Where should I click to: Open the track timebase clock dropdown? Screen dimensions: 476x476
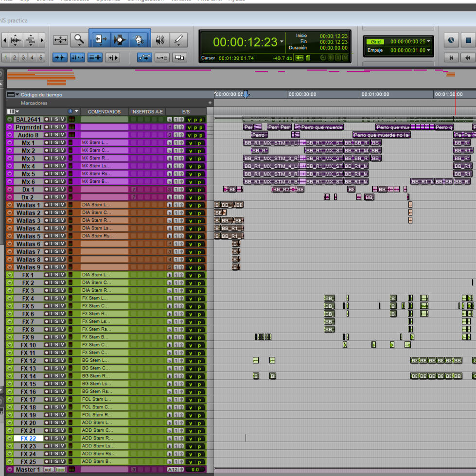(73, 111)
